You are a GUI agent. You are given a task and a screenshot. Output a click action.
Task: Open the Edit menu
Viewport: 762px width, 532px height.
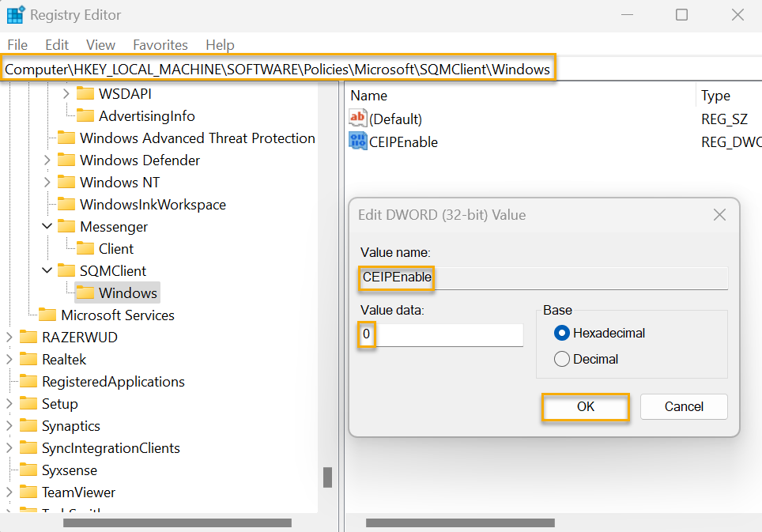(56, 45)
